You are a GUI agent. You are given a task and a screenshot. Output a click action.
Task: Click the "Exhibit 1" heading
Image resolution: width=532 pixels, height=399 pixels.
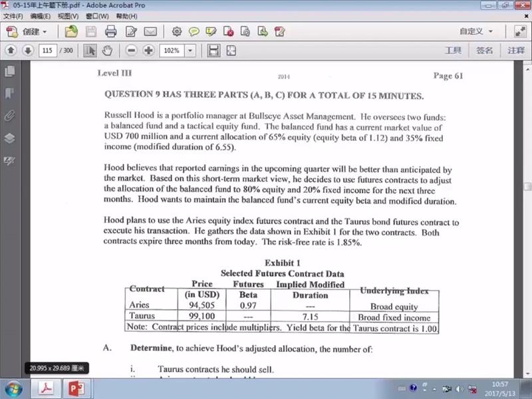click(x=282, y=263)
